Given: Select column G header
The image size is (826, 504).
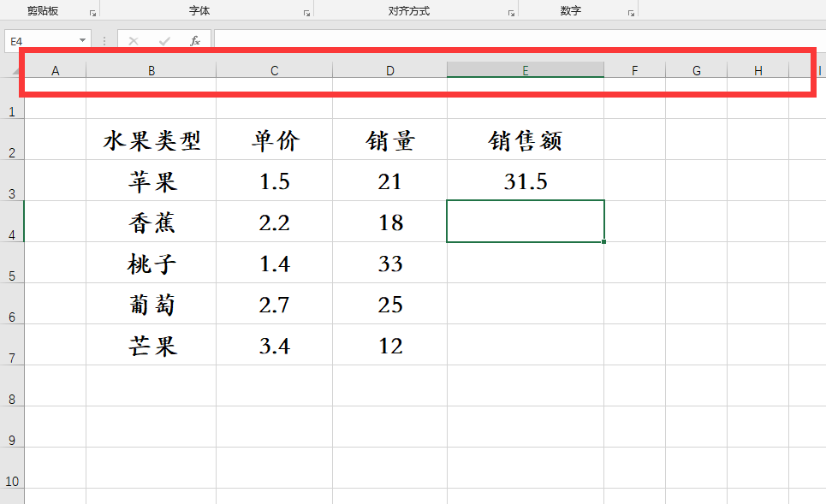Looking at the screenshot, I should click(x=697, y=70).
